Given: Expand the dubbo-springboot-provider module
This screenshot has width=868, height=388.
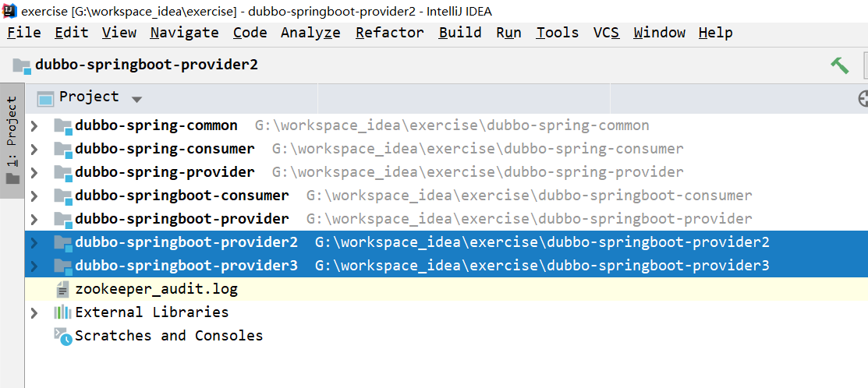Looking at the screenshot, I should [34, 219].
